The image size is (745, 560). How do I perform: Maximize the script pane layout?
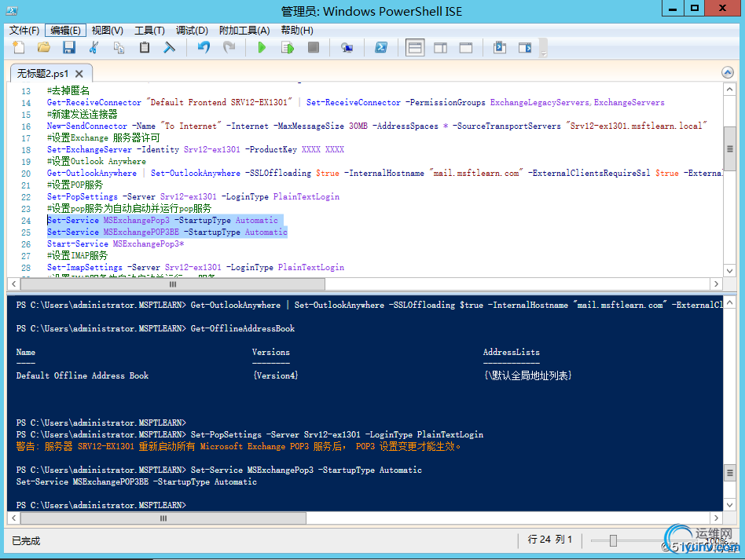(466, 47)
